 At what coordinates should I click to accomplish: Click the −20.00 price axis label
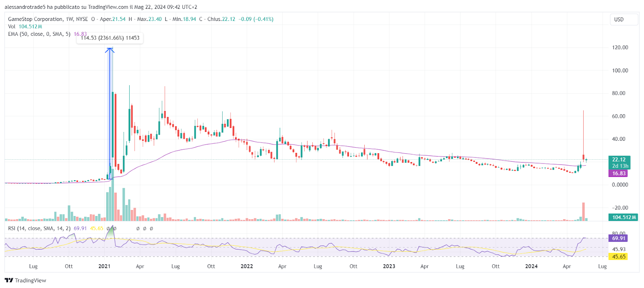click(x=620, y=208)
